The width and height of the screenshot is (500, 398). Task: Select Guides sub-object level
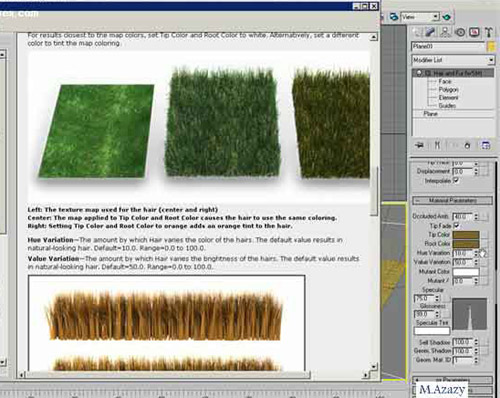(x=447, y=105)
